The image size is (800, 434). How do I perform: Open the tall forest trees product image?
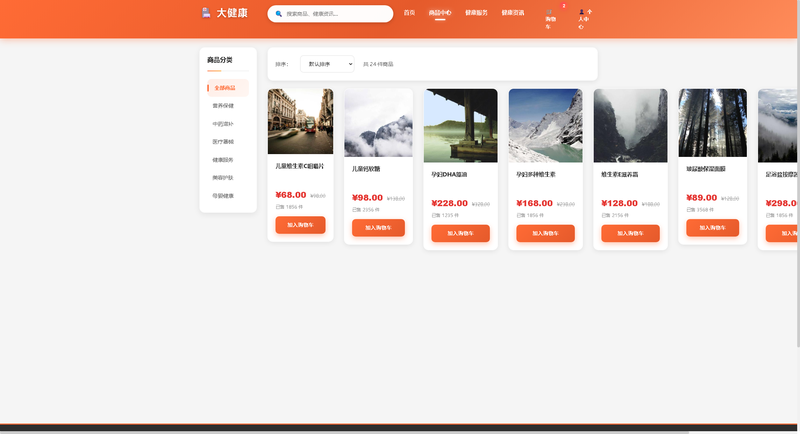712,123
